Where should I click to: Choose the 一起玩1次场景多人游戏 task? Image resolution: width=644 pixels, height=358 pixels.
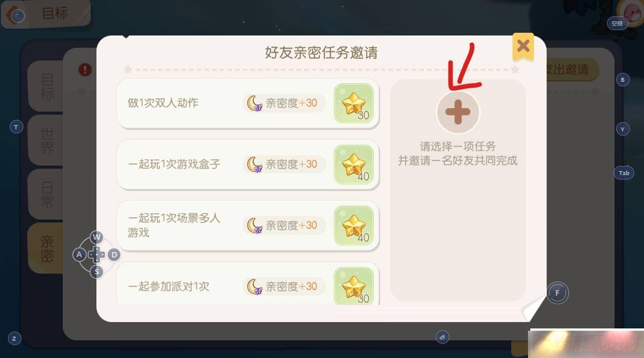click(248, 226)
